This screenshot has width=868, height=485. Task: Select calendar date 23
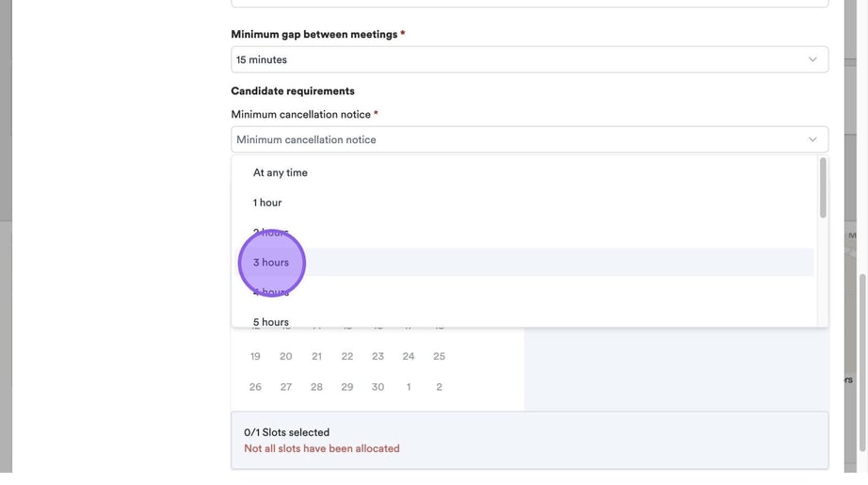coord(378,356)
